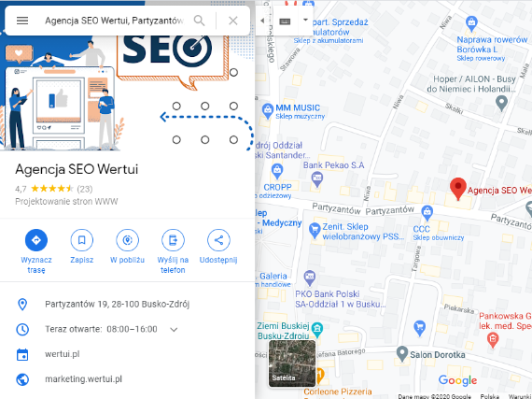Open the input tools dropdown arrow
The height and width of the screenshot is (399, 532).
(x=305, y=20)
